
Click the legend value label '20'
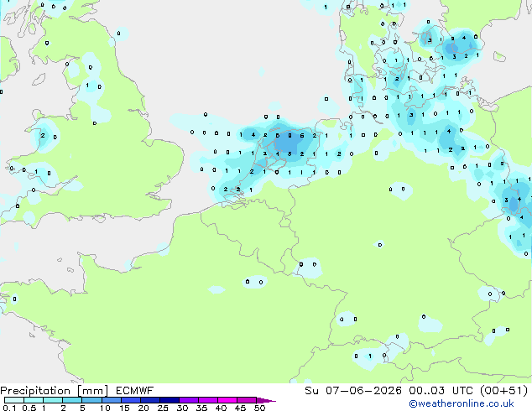click(x=143, y=408)
